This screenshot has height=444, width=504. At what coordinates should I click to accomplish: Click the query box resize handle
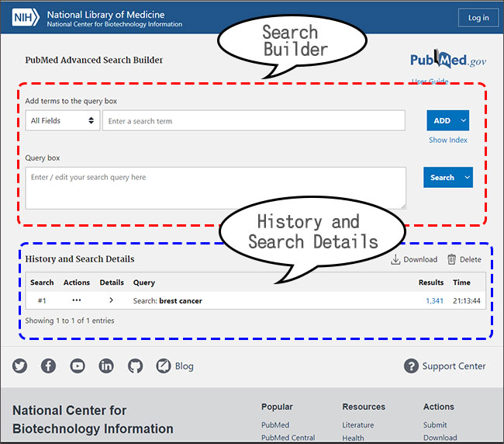click(x=404, y=207)
